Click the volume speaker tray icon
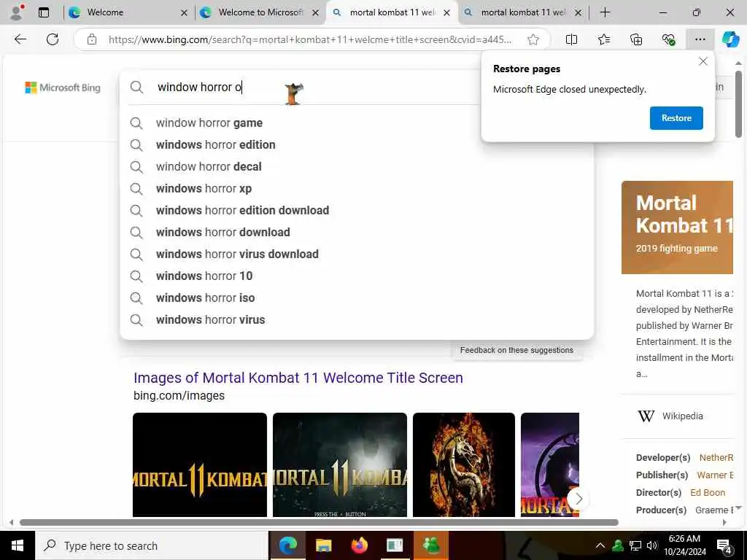This screenshot has width=747, height=560. point(652,545)
